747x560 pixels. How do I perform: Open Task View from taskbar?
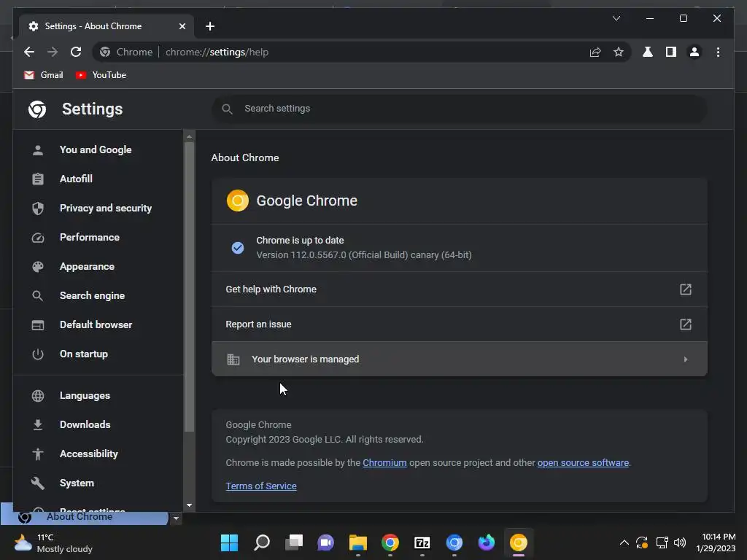coord(294,542)
